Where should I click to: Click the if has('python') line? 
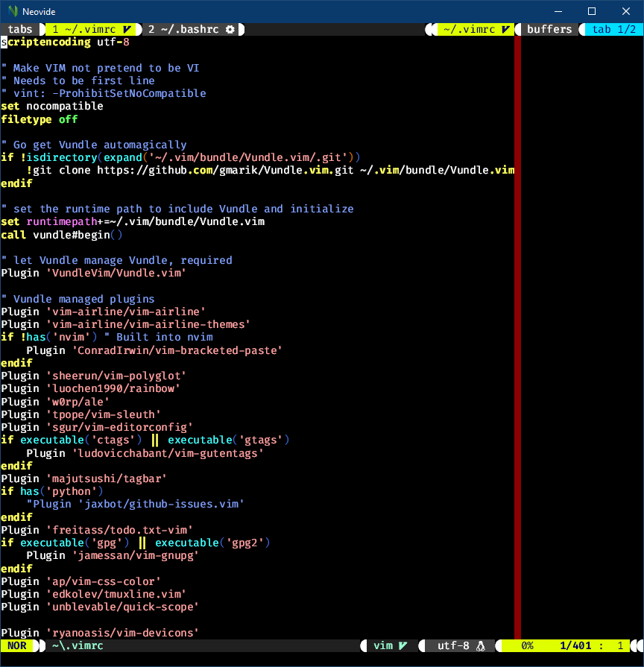click(x=52, y=492)
